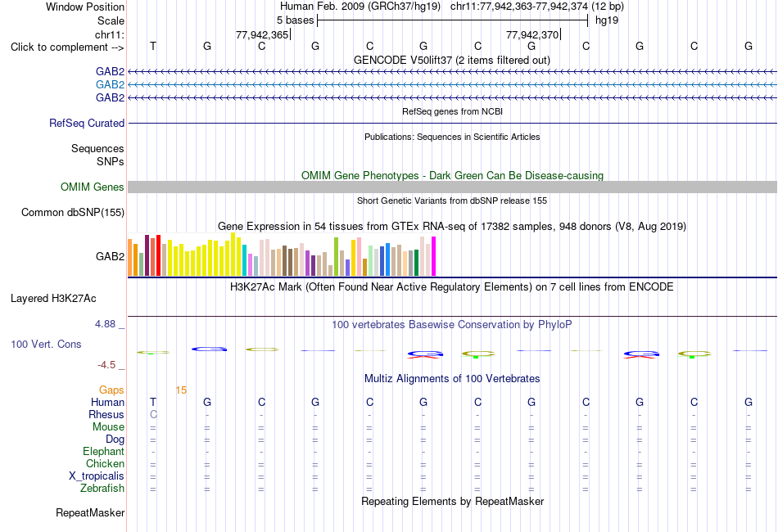
Task: Click the Sequences track label
Action: 97,148
